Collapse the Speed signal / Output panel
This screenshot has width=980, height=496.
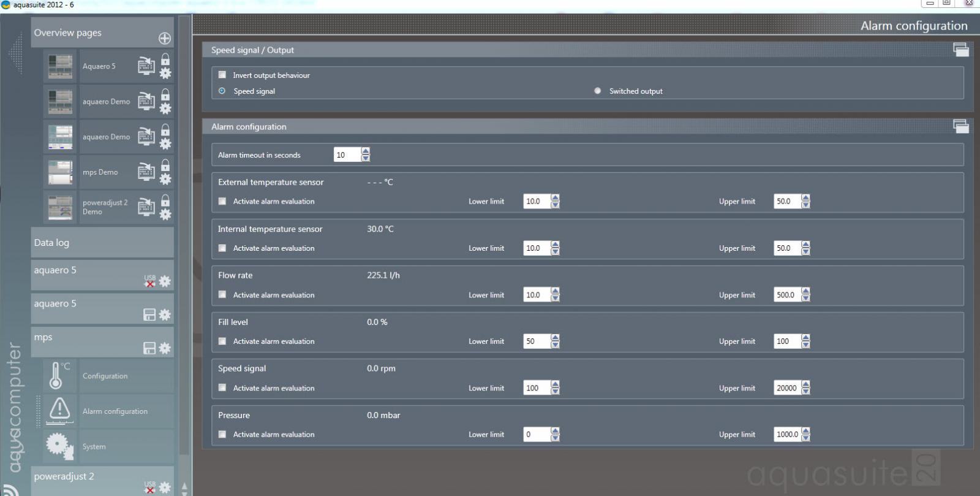(961, 50)
